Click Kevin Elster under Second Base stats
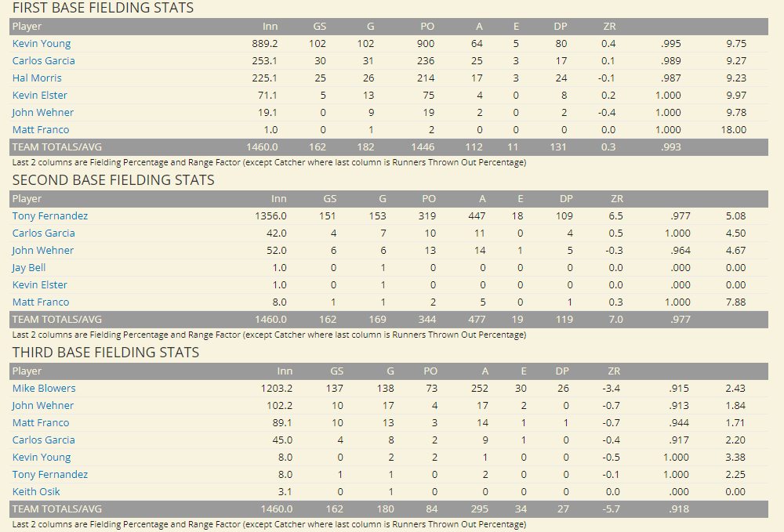This screenshot has height=532, width=784. (x=40, y=285)
